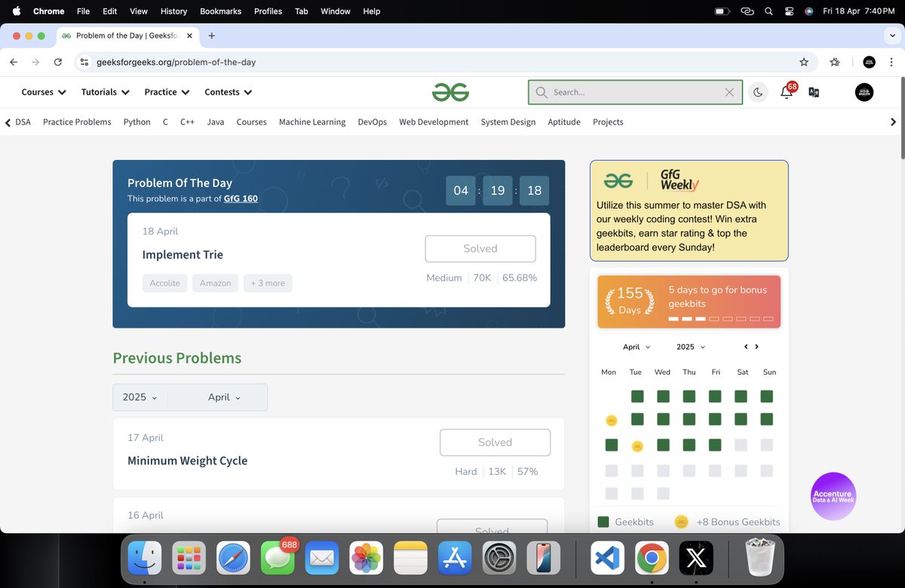Open System Settings from the Dock
Viewport: 905px width, 588px height.
500,559
